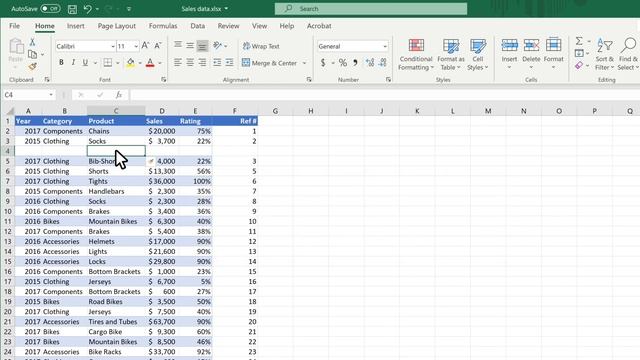
Task: Apply Bold formatting
Action: tap(61, 62)
